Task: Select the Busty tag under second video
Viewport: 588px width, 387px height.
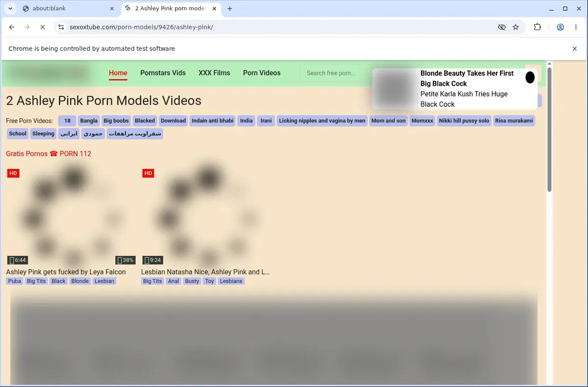Action: pyautogui.click(x=192, y=281)
